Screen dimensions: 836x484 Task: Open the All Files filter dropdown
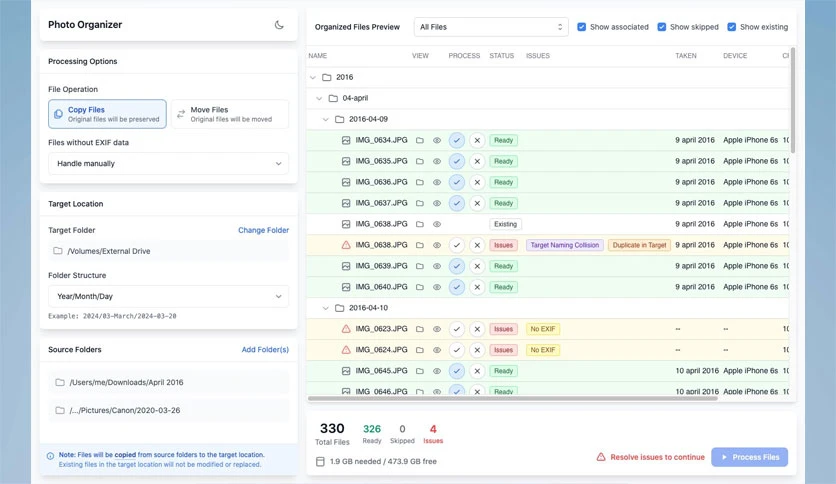tap(491, 27)
